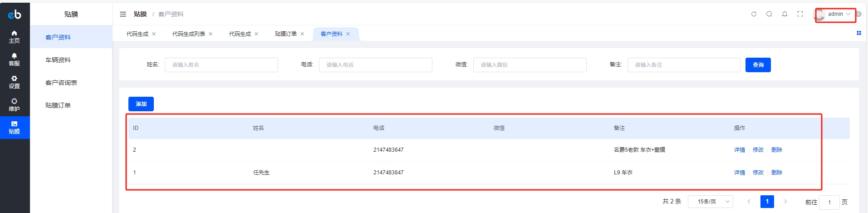Click the 名爵5老款 车衣+窗膜 remark cell
Screen dimensions: 868x213
pos(639,150)
